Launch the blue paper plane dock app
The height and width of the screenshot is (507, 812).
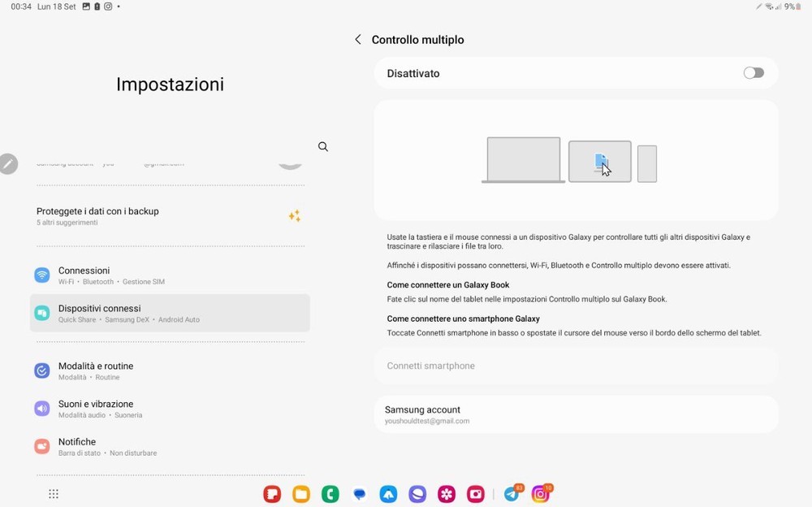pos(388,494)
